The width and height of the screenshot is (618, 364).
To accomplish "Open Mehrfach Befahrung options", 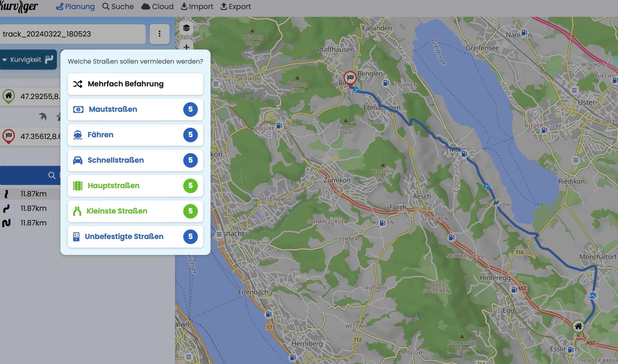I will (135, 84).
